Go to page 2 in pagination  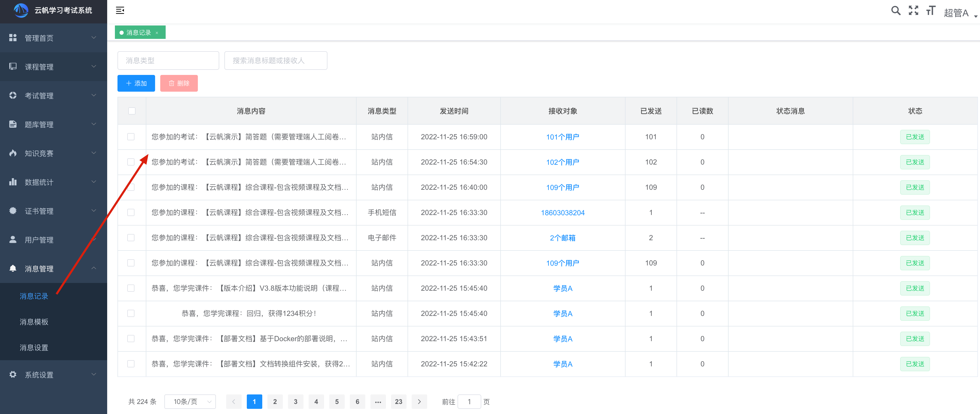(x=275, y=402)
